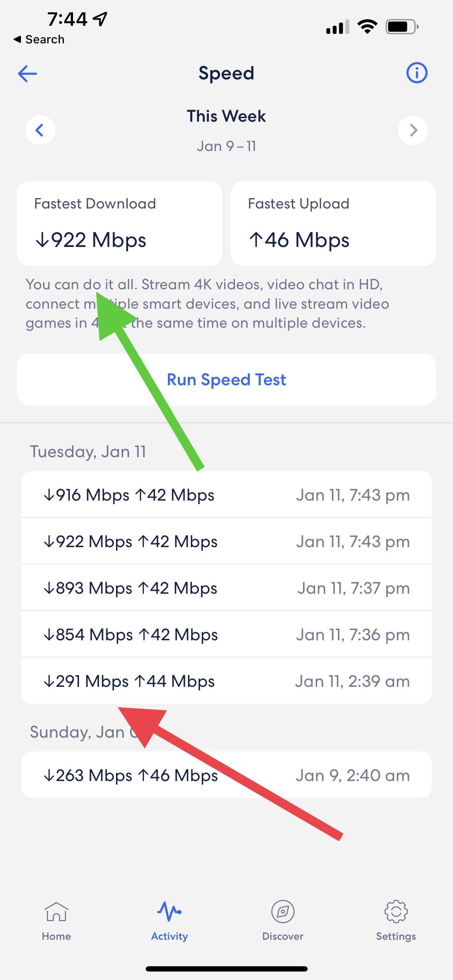Select the 893 Mbps result from 7:37 pm

(226, 588)
